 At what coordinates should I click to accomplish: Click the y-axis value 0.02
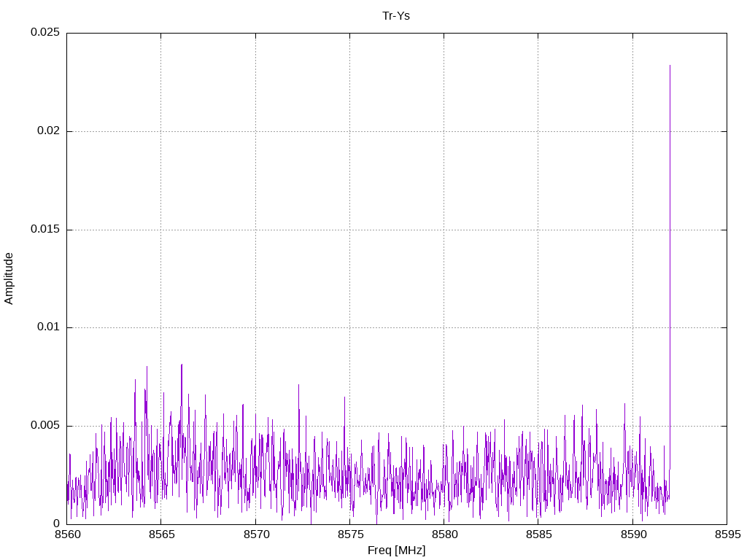point(49,131)
